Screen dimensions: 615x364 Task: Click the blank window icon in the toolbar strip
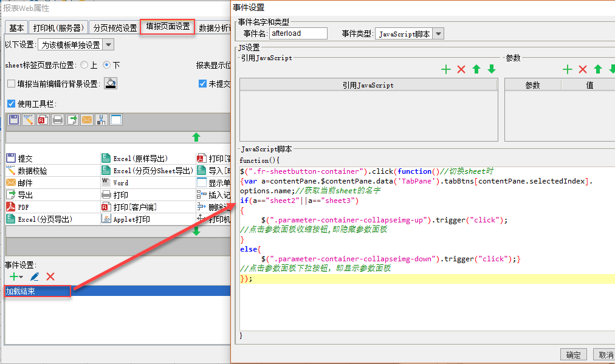click(x=116, y=120)
